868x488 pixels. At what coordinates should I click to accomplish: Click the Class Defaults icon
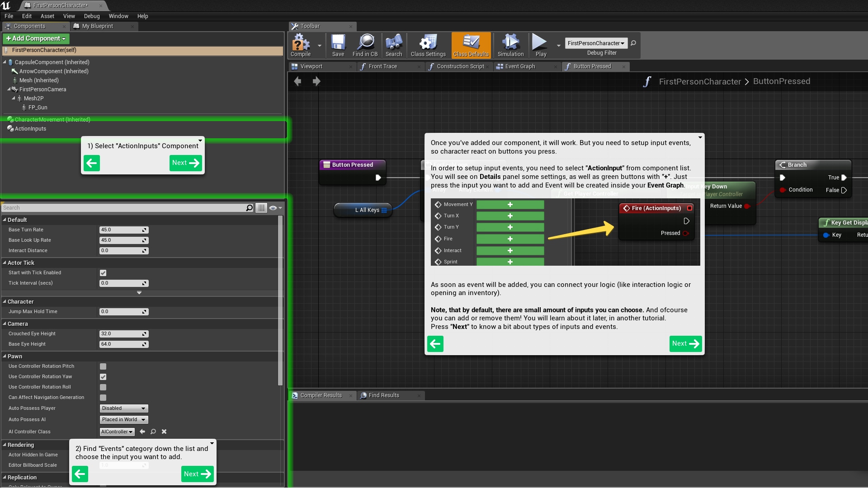470,45
